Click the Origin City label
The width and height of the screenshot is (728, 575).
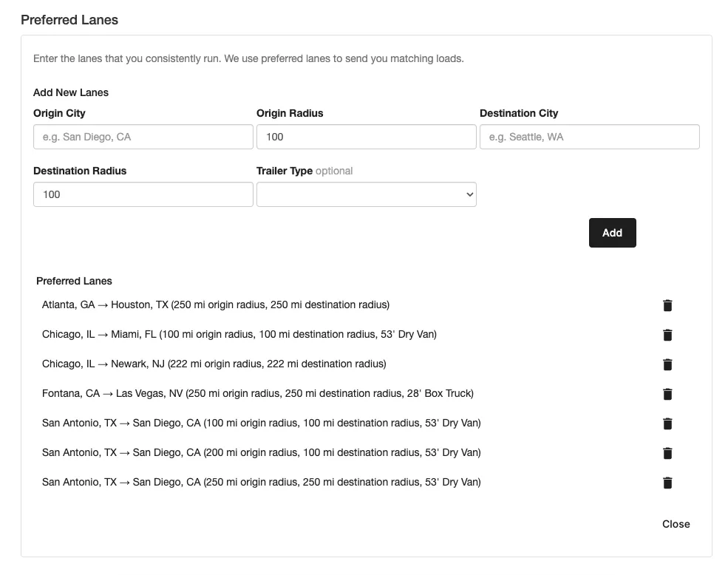pos(59,113)
